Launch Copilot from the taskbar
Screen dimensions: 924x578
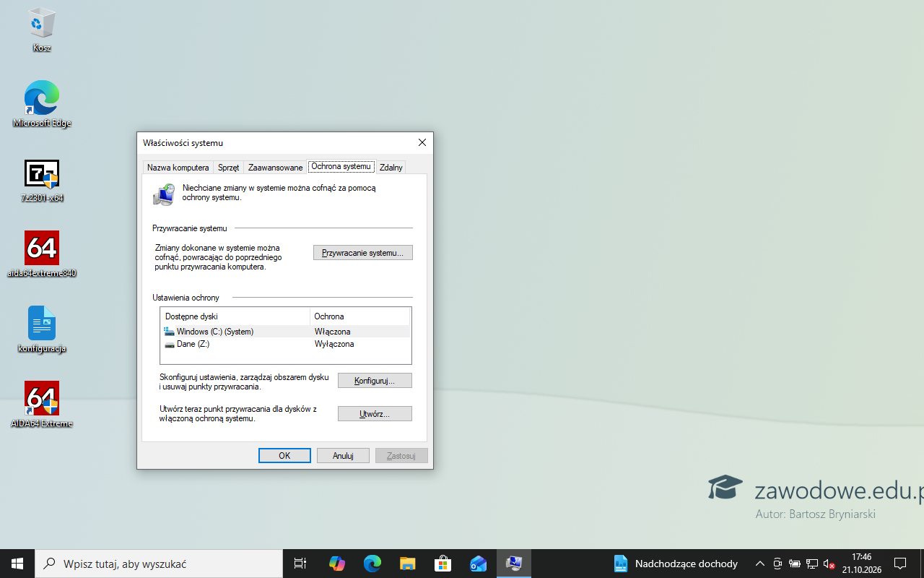coord(337,564)
